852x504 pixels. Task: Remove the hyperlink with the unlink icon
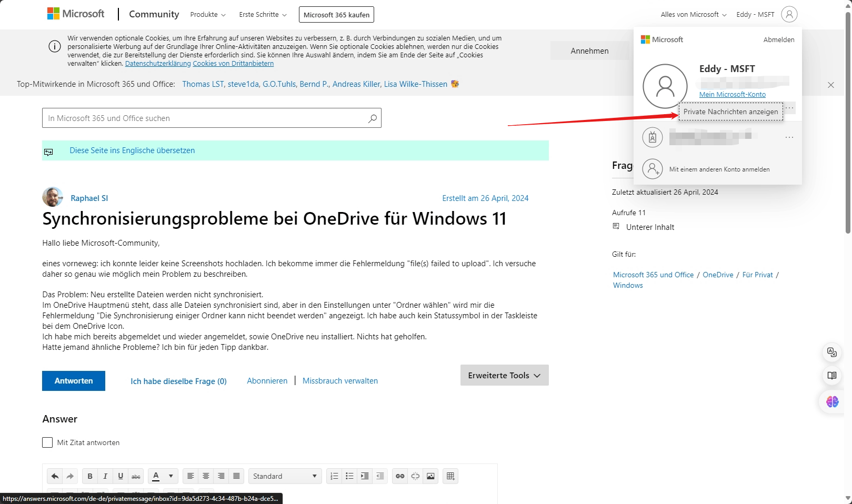415,476
